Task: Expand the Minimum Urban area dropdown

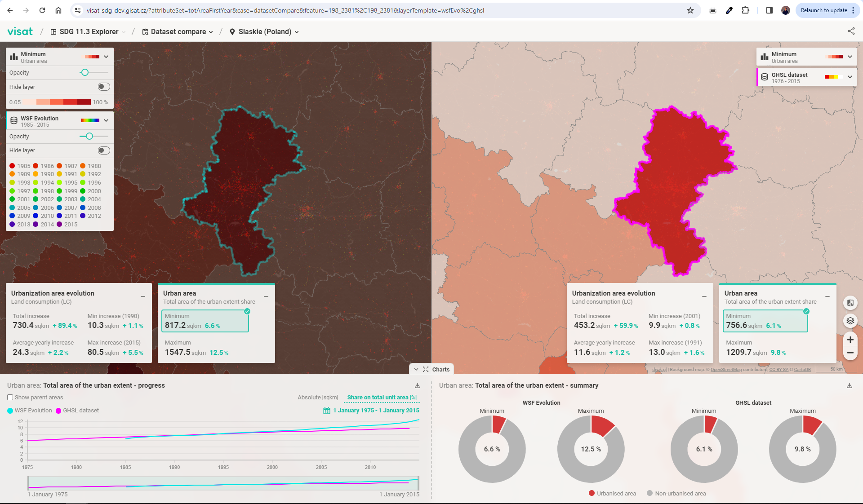Action: 106,57
